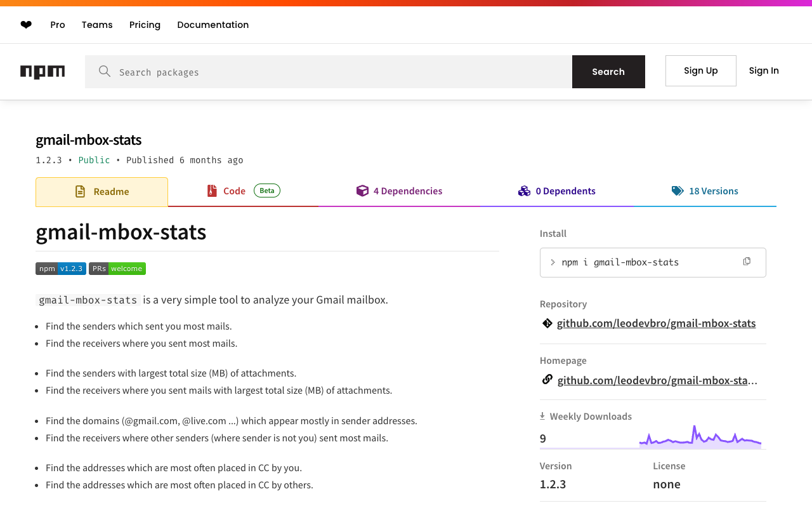Click the weekly downloads sparkline chart
This screenshot has width=812, height=508.
[x=700, y=437]
